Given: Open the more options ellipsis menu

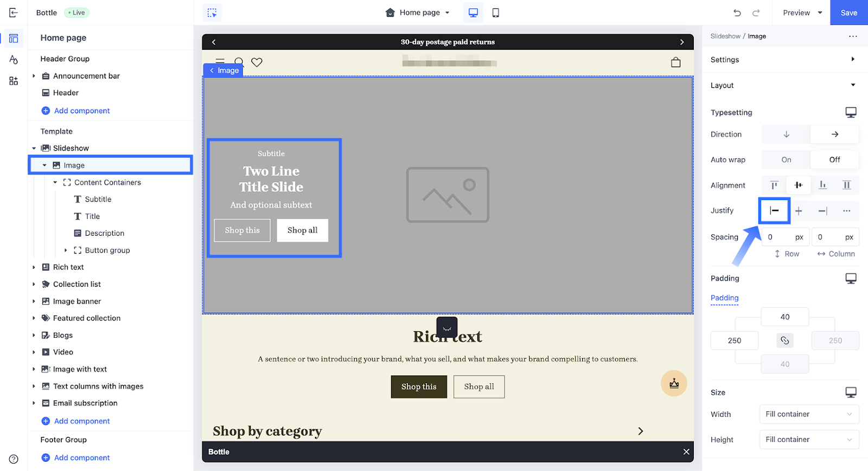Looking at the screenshot, I should (x=853, y=36).
